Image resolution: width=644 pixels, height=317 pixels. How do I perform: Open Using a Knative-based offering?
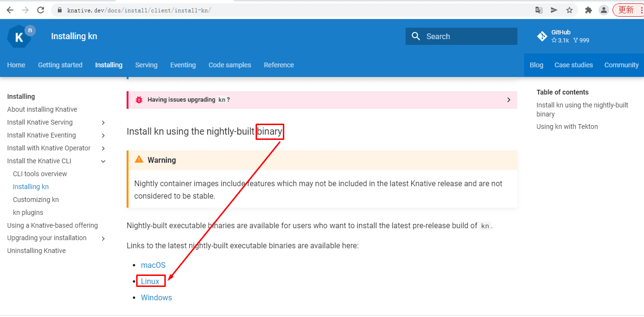(53, 225)
